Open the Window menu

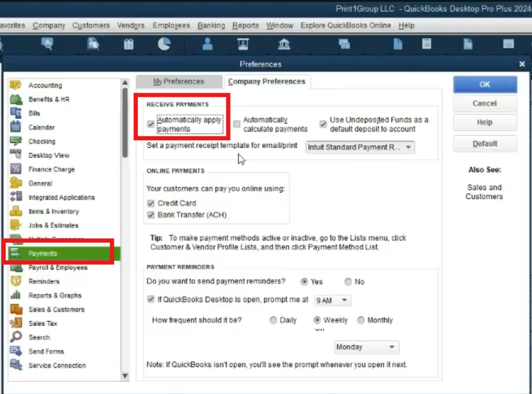[279, 26]
